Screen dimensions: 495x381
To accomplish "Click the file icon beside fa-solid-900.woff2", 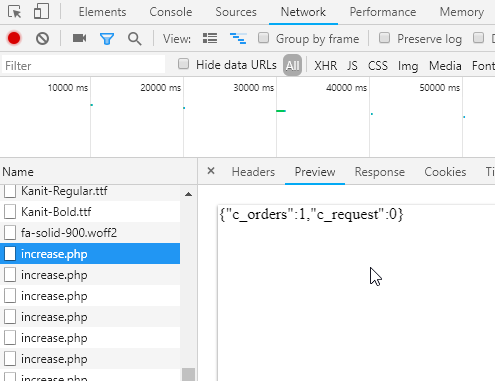I will coord(10,233).
